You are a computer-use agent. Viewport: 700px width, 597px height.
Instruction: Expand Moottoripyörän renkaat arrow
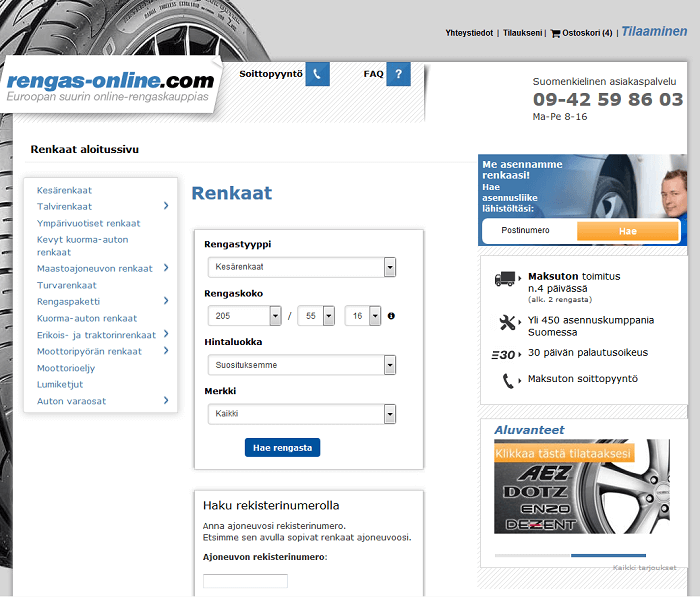point(166,351)
